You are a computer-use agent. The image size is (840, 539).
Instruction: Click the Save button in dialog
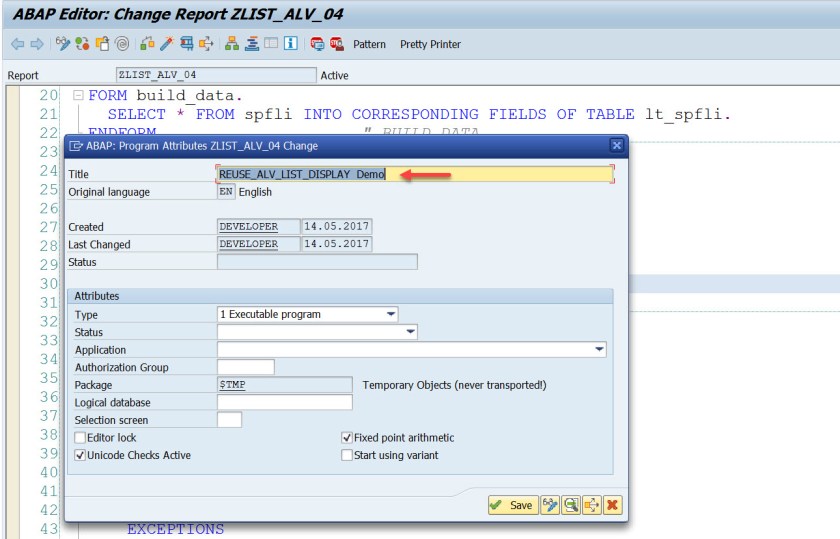pyautogui.click(x=513, y=505)
